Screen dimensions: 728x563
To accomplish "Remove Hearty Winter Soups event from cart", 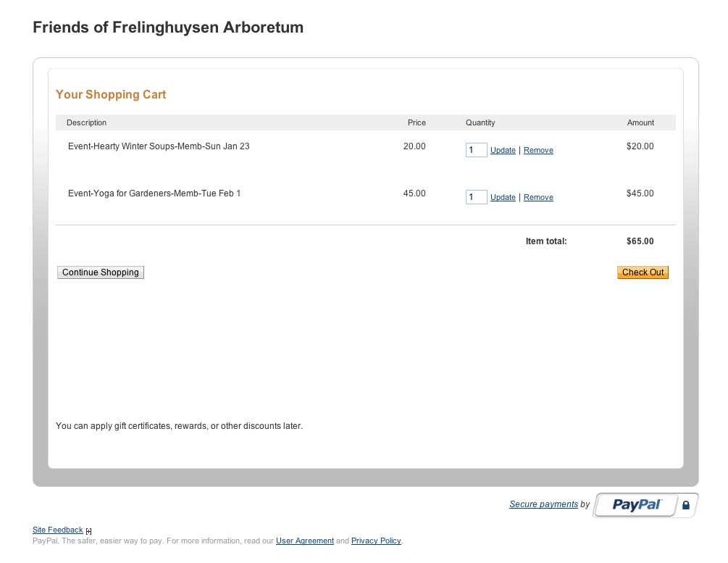I will click(x=538, y=150).
